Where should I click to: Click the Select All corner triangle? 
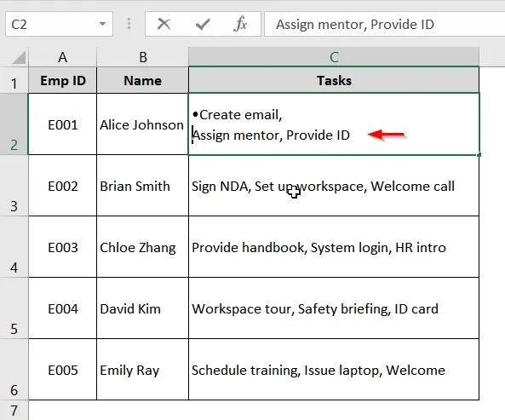(x=19, y=58)
